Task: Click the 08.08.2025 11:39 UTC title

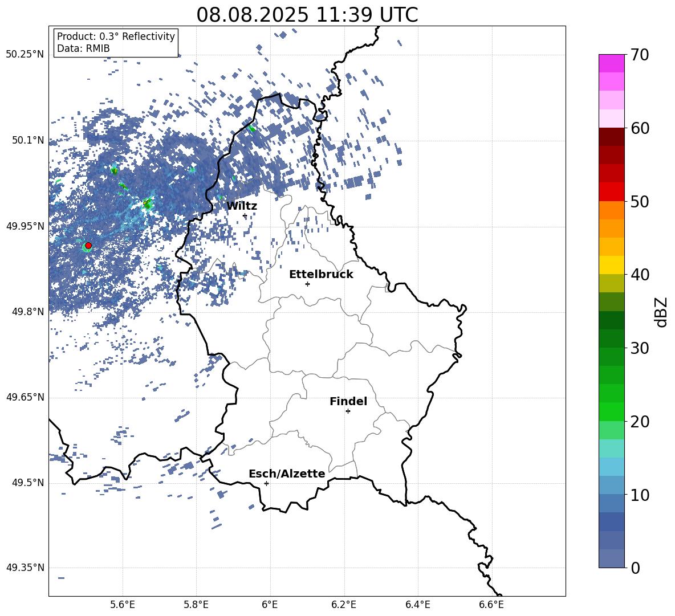Action: pyautogui.click(x=307, y=15)
